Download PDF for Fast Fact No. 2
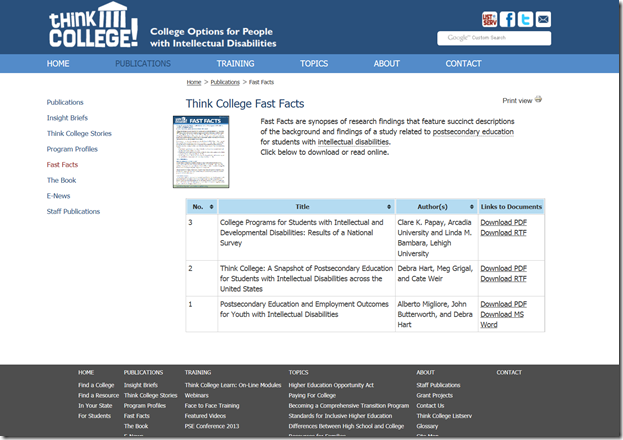 click(503, 268)
